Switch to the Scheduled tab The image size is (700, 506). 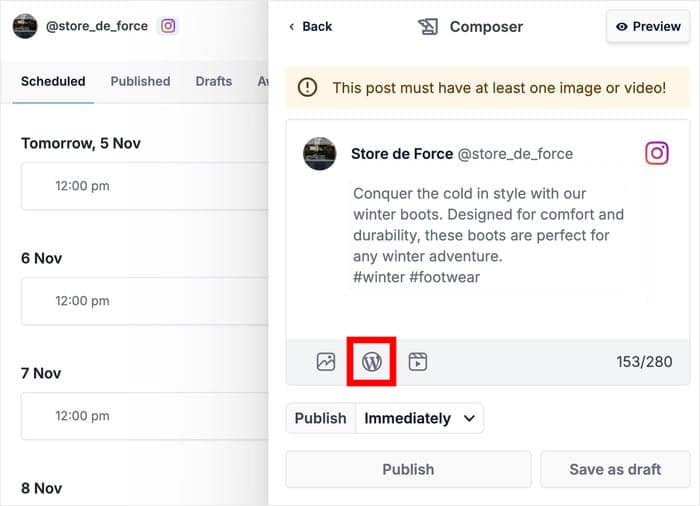pos(53,81)
